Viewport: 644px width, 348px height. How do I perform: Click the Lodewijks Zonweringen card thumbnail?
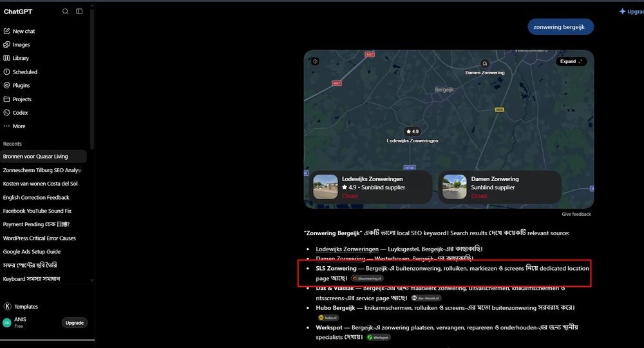[x=325, y=187]
